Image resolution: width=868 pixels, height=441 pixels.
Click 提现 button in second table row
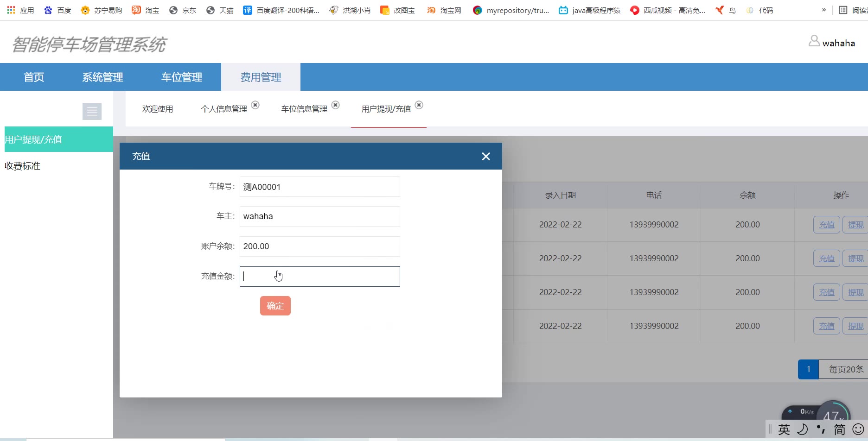[x=855, y=258]
